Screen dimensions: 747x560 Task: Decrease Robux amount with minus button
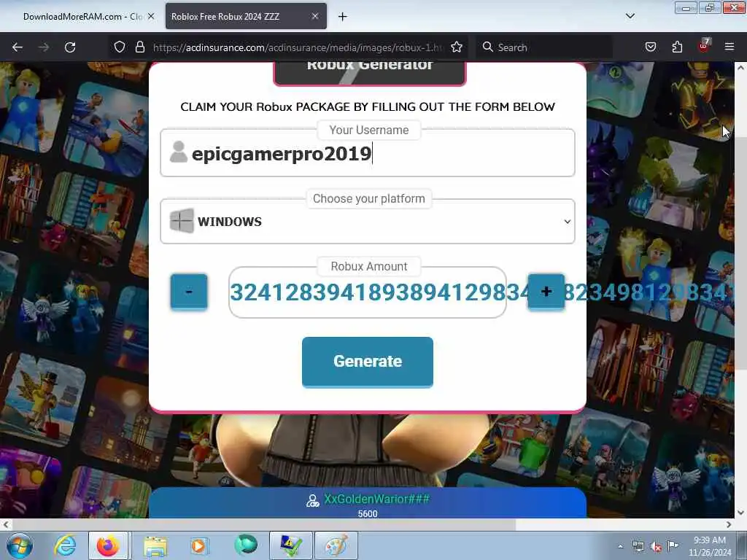(x=189, y=292)
